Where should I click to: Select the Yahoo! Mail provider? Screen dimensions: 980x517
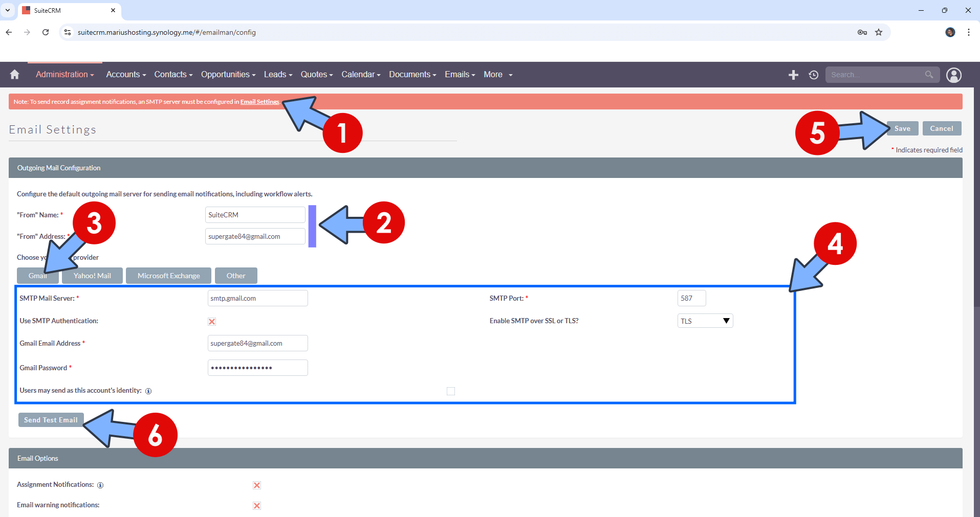pyautogui.click(x=92, y=276)
